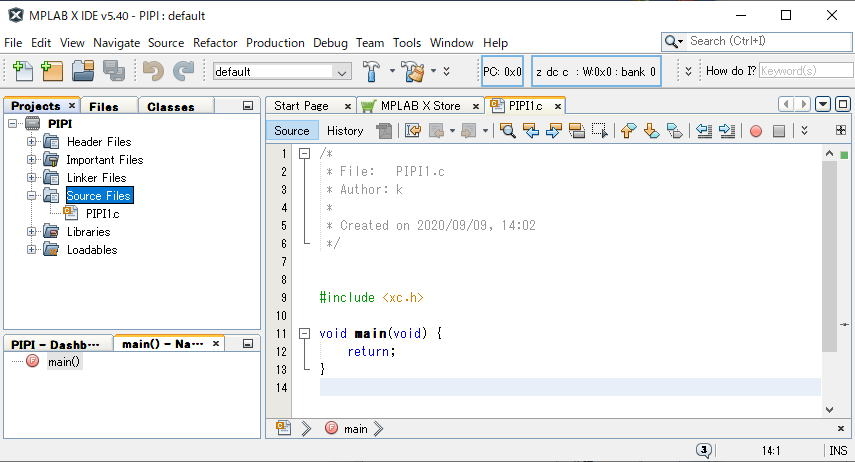Show the open documents list dropdown
This screenshot has width=855, height=462.
[x=823, y=104]
